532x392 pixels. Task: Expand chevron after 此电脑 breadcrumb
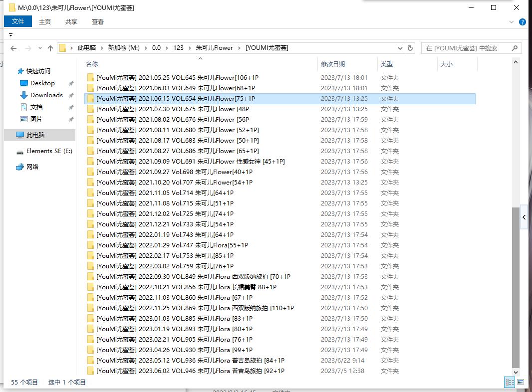click(x=102, y=48)
